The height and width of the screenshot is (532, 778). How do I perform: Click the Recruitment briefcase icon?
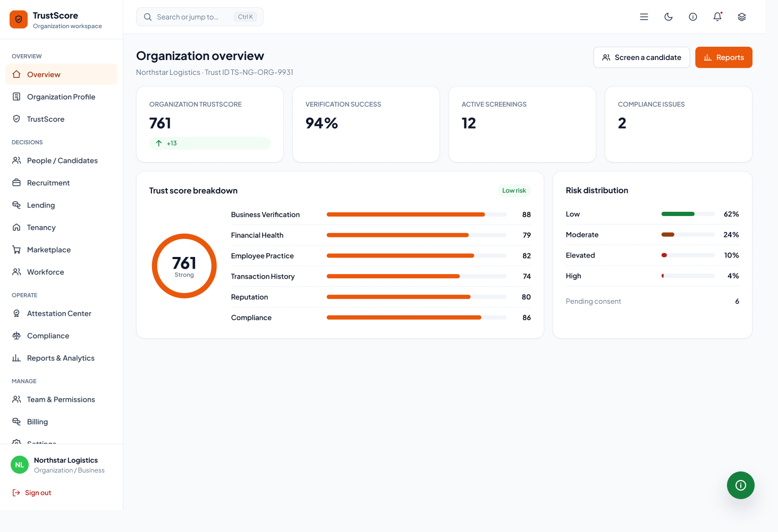coord(16,183)
